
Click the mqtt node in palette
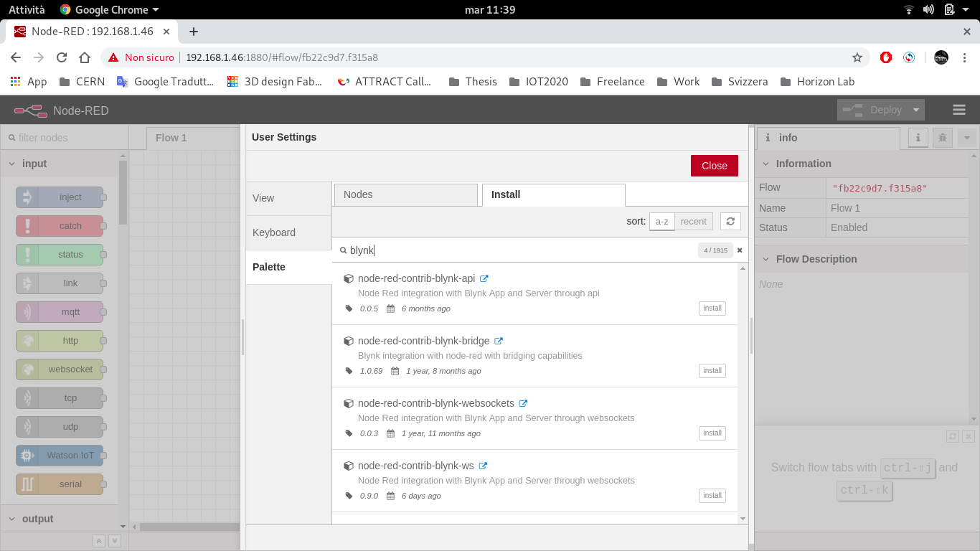point(60,312)
